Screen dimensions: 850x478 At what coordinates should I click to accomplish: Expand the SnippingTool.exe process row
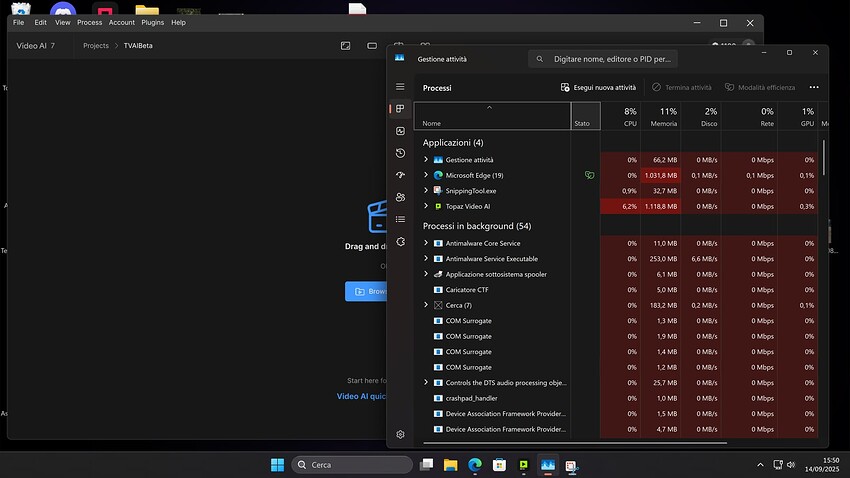coord(426,190)
